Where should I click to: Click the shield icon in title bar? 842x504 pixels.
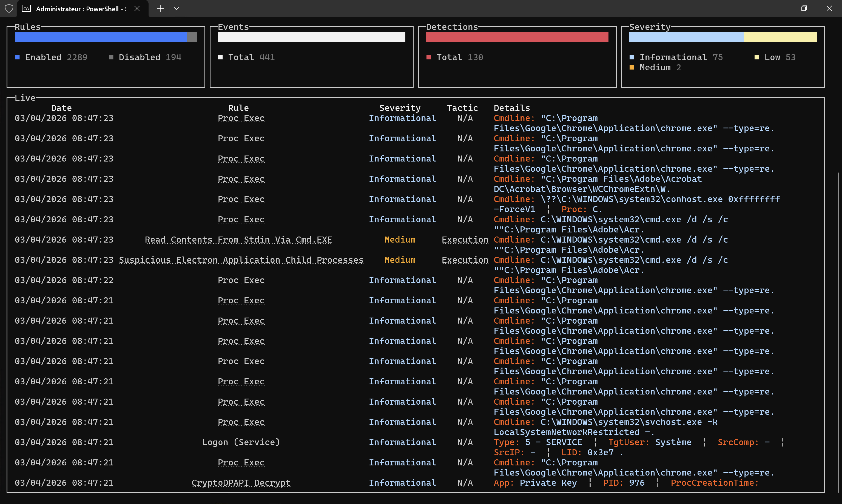pos(9,8)
